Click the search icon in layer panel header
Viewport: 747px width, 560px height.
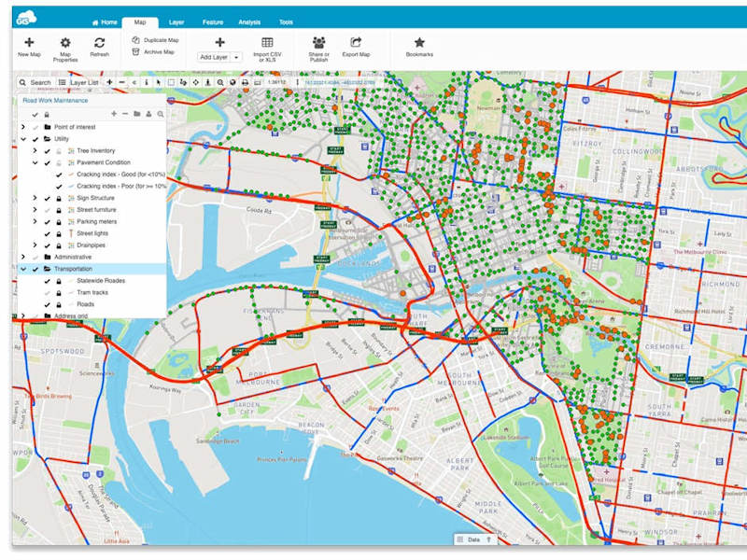(161, 114)
